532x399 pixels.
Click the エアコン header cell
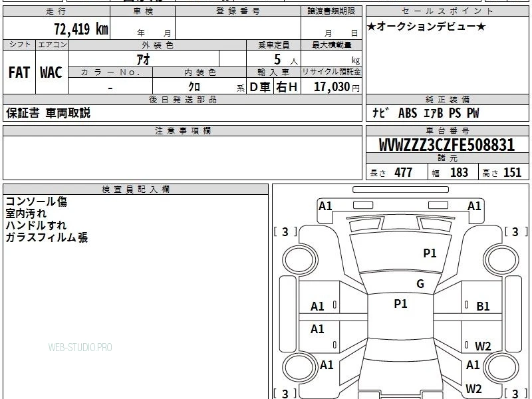[52, 45]
